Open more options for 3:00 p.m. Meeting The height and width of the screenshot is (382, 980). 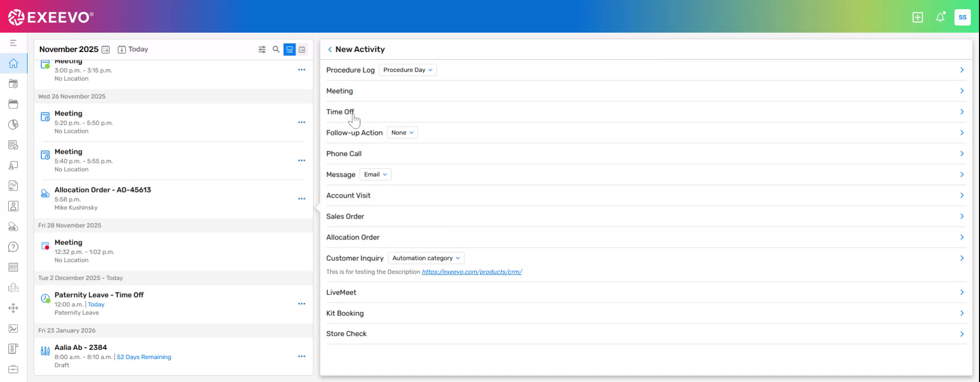point(302,69)
